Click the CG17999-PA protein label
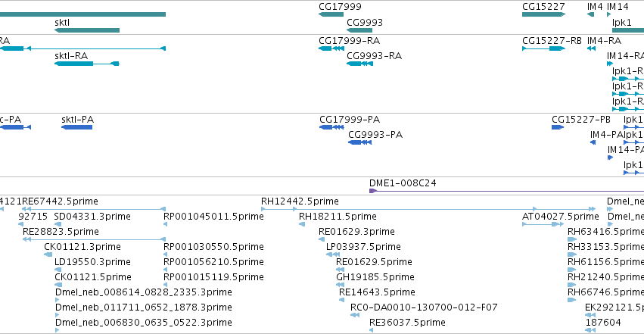This screenshot has width=644, height=334. click(350, 120)
